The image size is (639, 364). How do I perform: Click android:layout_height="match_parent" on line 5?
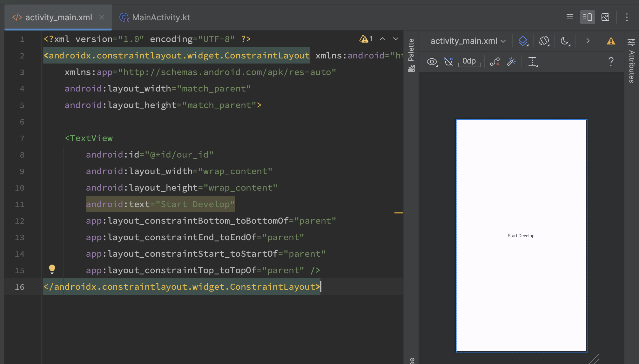pos(163,105)
